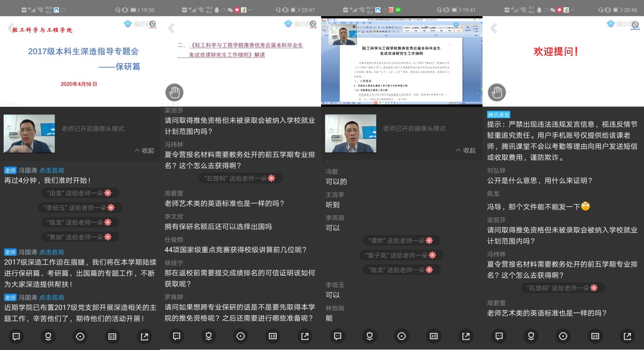Open courseware card icon in third screen
This screenshot has width=644, height=350.
[434, 336]
